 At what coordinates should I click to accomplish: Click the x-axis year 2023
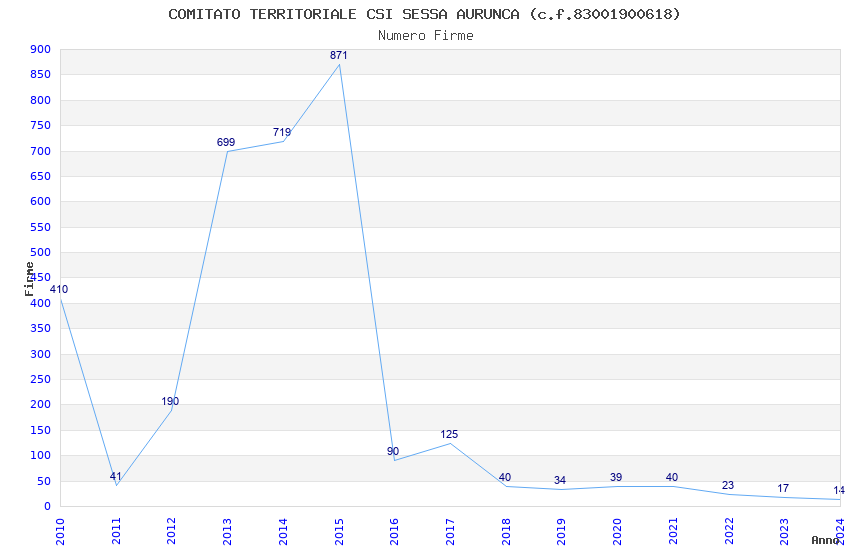784,531
